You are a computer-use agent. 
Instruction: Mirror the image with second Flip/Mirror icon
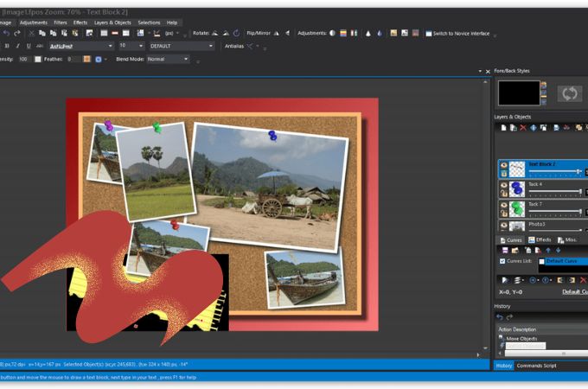tap(288, 34)
